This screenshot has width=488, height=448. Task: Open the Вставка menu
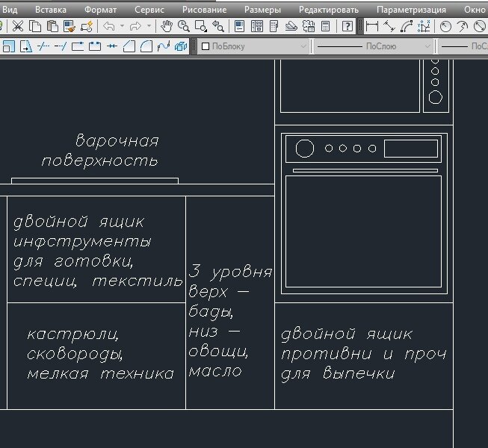[x=51, y=10]
